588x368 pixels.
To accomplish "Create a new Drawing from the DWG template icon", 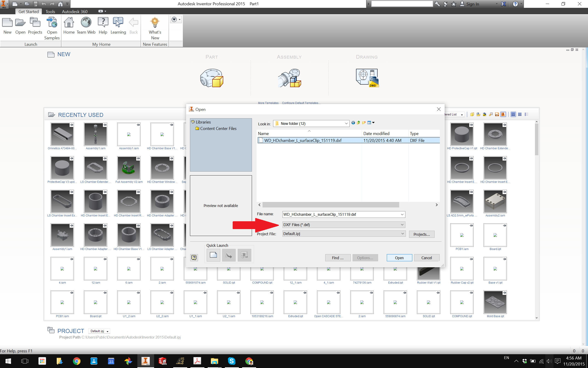I will tap(367, 78).
